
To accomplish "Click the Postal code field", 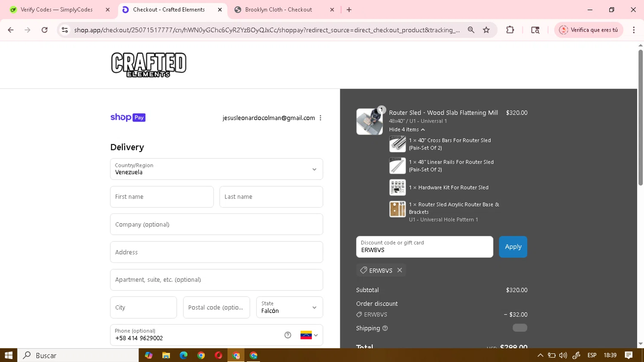I will [x=216, y=307].
